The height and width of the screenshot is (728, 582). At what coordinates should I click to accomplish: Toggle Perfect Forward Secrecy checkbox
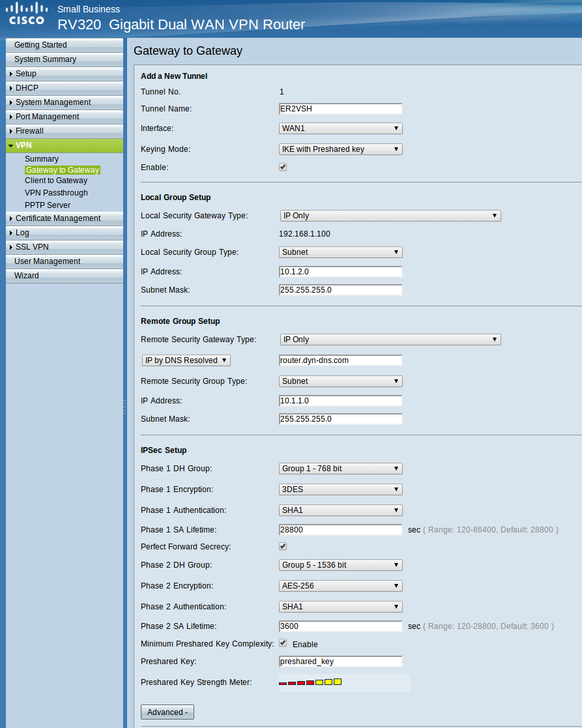click(x=283, y=546)
